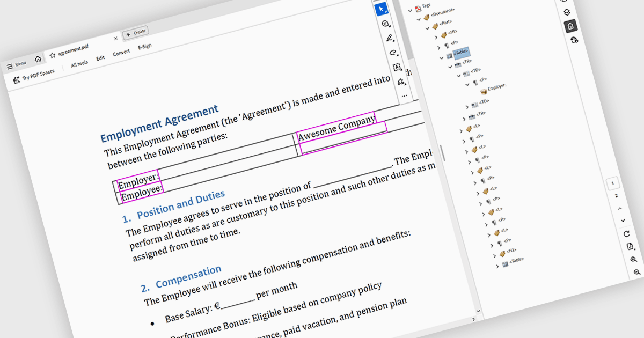Viewport: 644px width, 338px height.
Task: Close the agreement.pdf tab
Action: point(116,39)
